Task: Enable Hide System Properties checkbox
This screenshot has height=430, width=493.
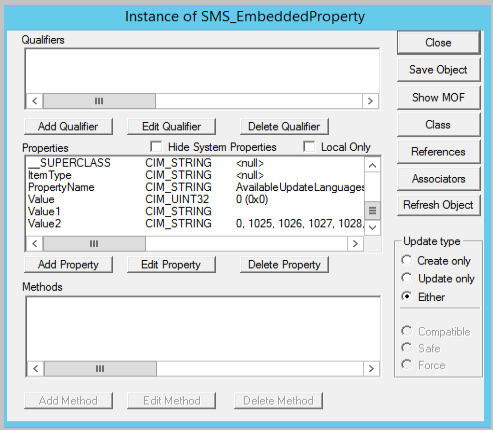Action: pos(156,147)
